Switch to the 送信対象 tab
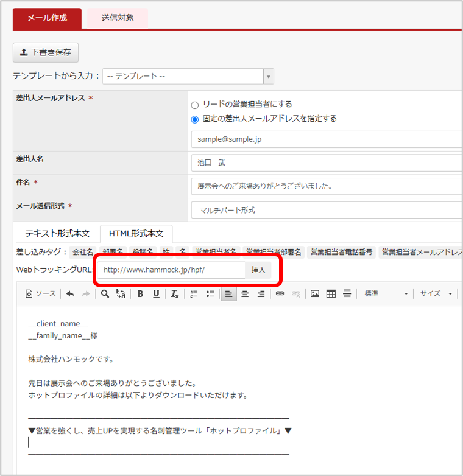Screen dimensions: 463x476 (x=118, y=18)
